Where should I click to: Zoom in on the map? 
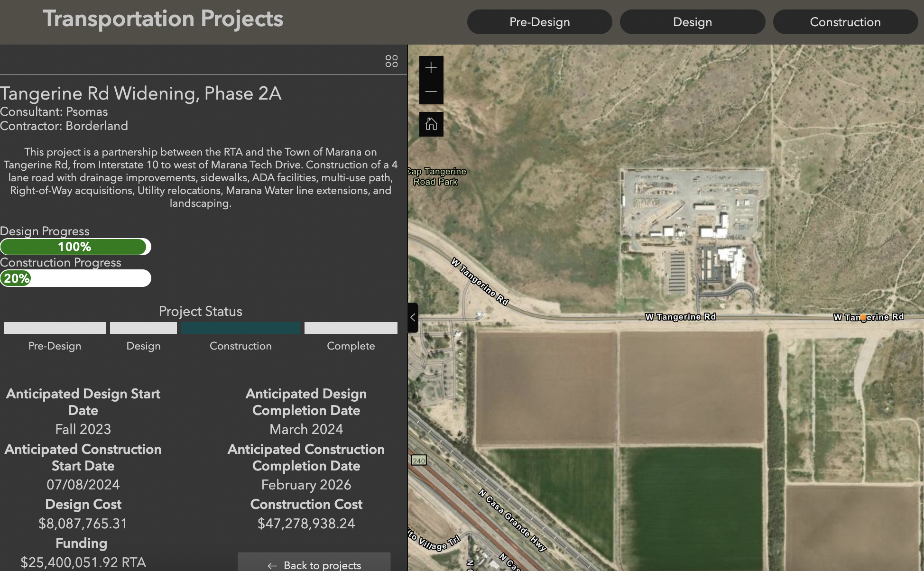[x=431, y=68]
